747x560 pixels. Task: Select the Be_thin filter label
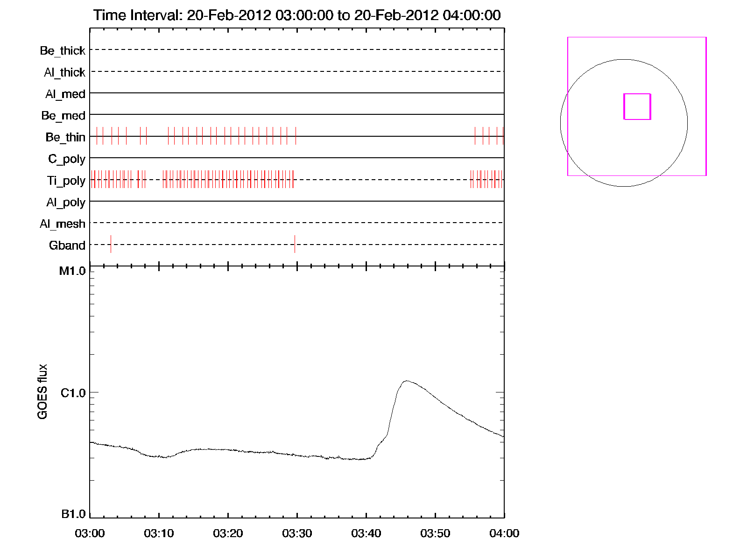coord(65,137)
